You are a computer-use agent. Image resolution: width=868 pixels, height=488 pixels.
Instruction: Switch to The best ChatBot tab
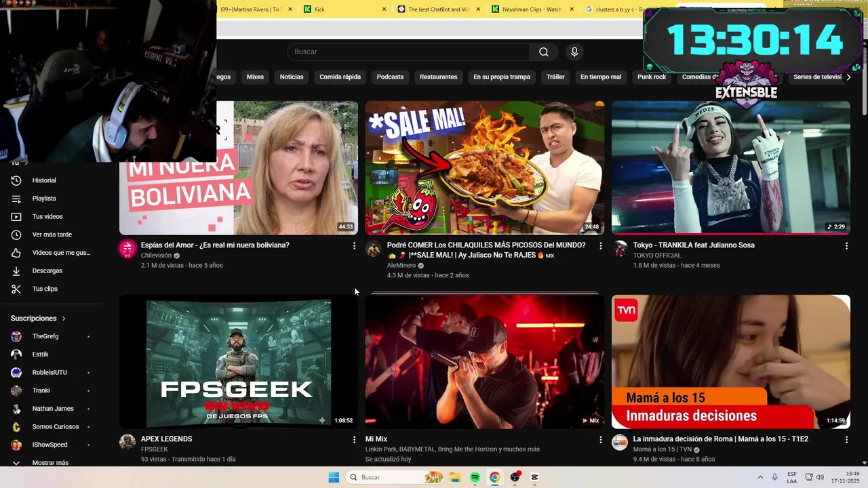[439, 9]
